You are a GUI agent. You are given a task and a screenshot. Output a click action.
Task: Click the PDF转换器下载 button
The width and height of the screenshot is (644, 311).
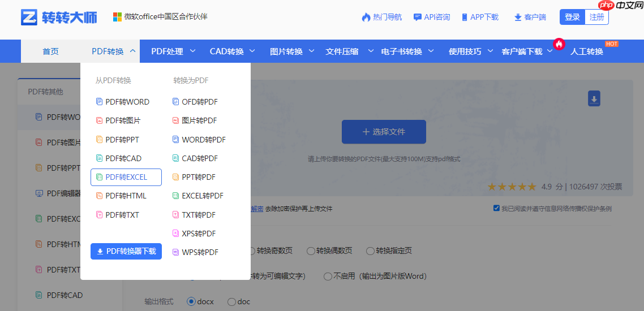click(126, 252)
